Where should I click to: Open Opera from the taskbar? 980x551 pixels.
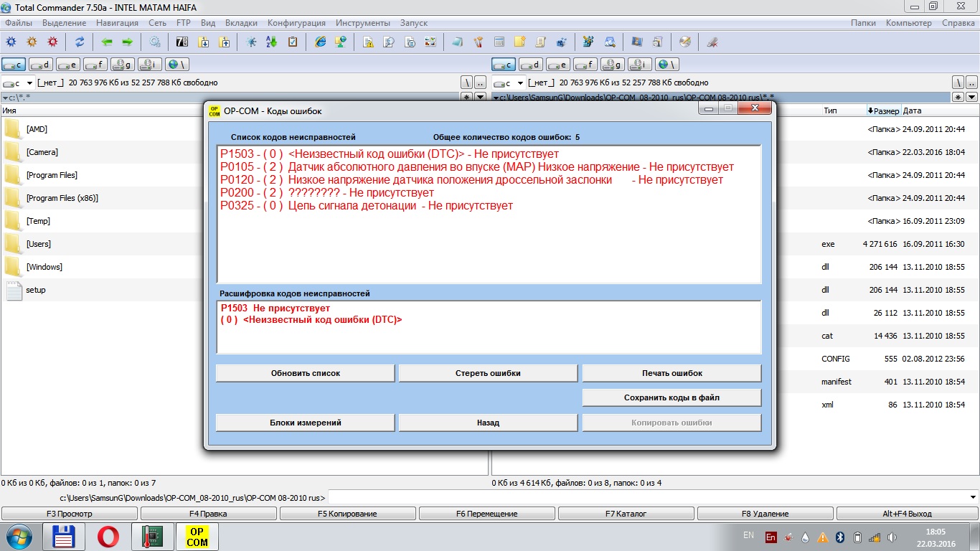[108, 537]
